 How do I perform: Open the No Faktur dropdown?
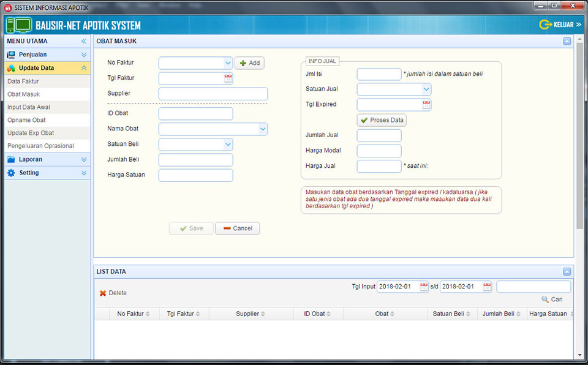(228, 62)
